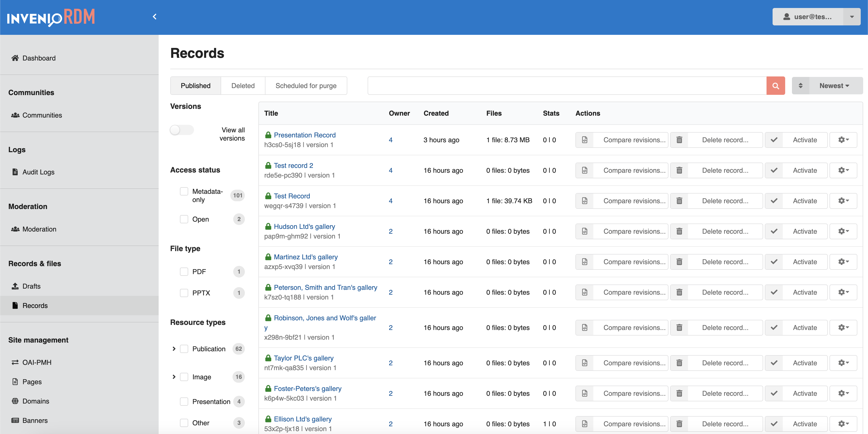Image resolution: width=868 pixels, height=434 pixels.
Task: Expand the Publication resource type chevron
Action: point(174,349)
